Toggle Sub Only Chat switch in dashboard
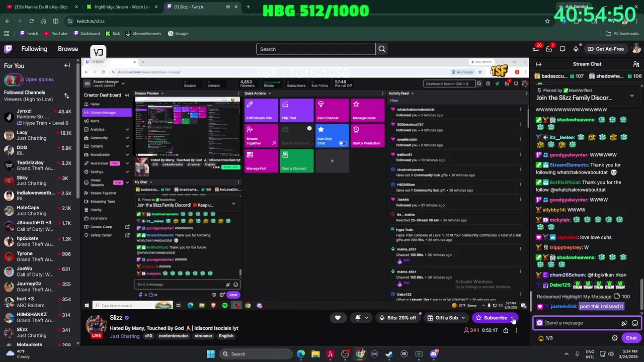The height and width of the screenshot is (362, 644). click(x=343, y=143)
